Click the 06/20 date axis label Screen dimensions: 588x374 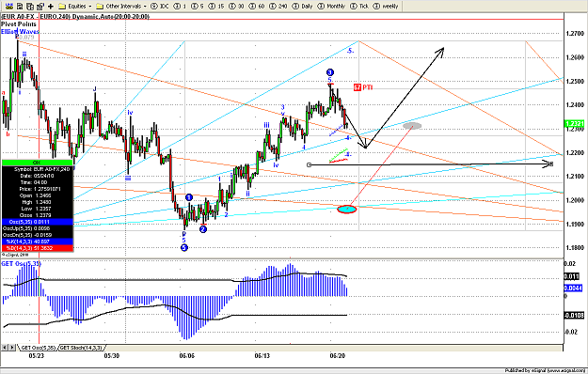click(338, 355)
